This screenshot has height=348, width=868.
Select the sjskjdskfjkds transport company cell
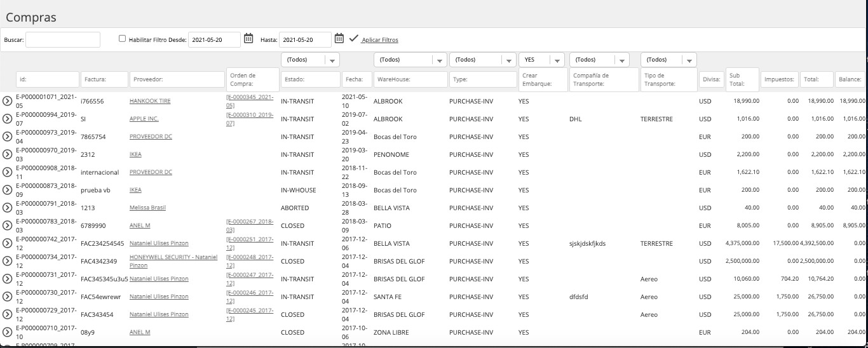(588, 243)
